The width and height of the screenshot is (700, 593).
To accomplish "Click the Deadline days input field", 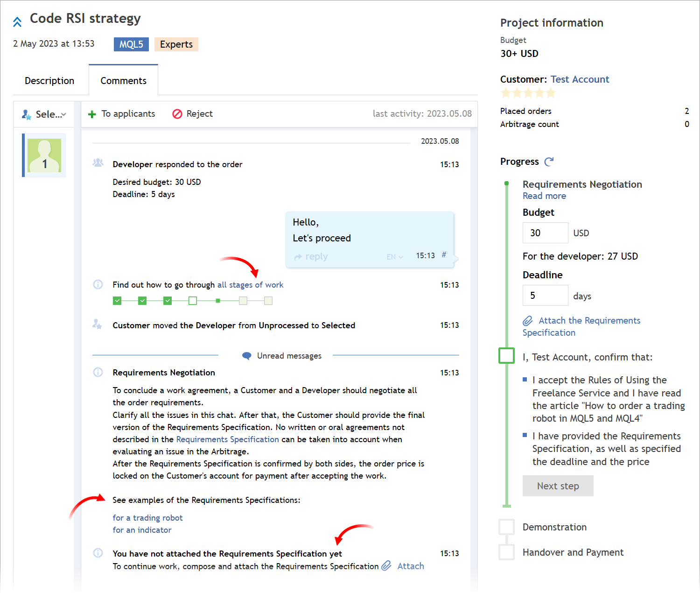I will pyautogui.click(x=545, y=295).
